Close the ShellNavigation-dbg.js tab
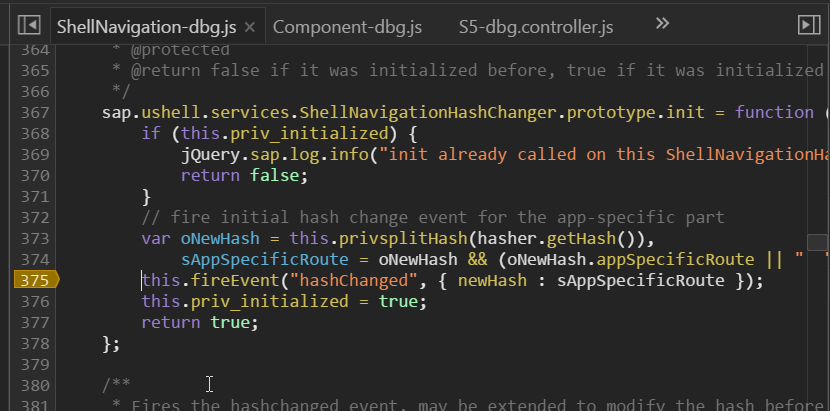 [x=249, y=26]
